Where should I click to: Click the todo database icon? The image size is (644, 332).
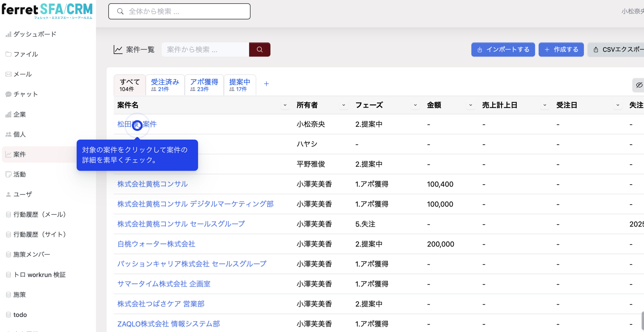click(8, 315)
